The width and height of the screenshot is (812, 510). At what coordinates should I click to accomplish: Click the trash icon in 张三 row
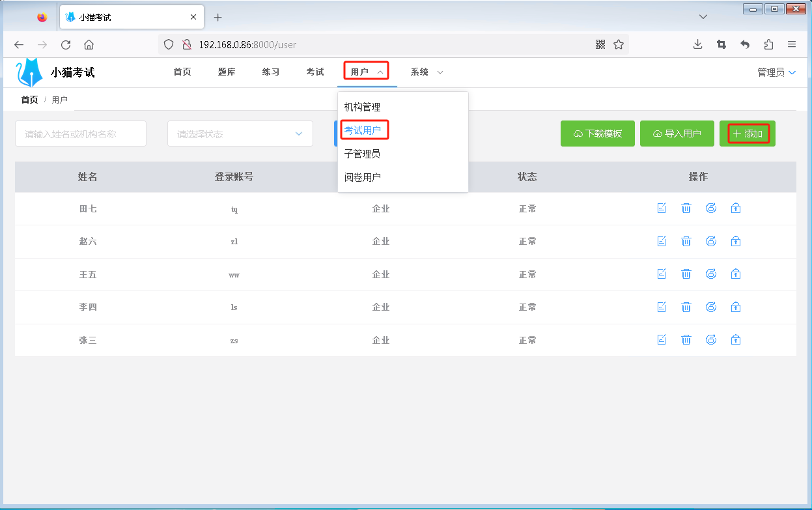point(686,340)
